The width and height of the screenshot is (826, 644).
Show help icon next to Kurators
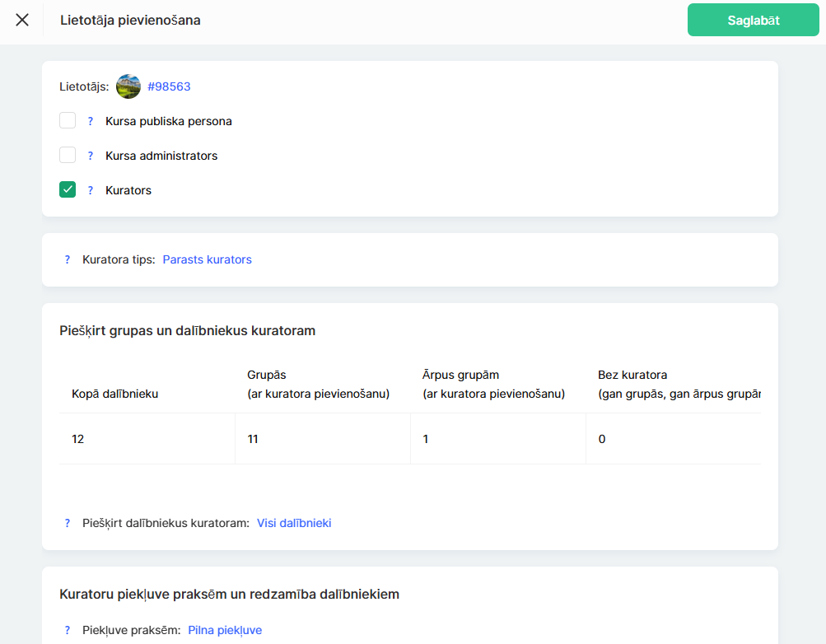(91, 190)
